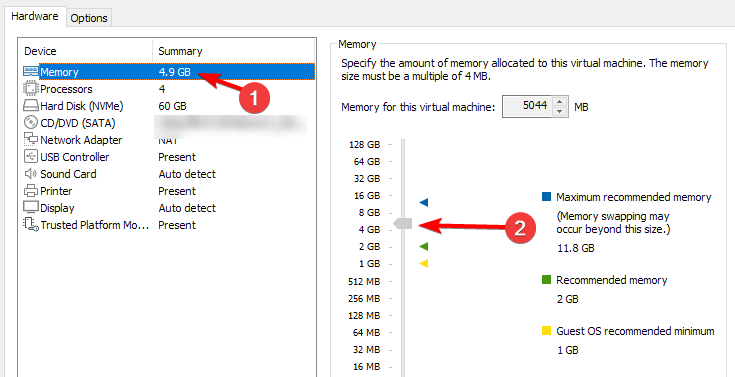Select the Display row label
The height and width of the screenshot is (377, 735).
(x=57, y=208)
